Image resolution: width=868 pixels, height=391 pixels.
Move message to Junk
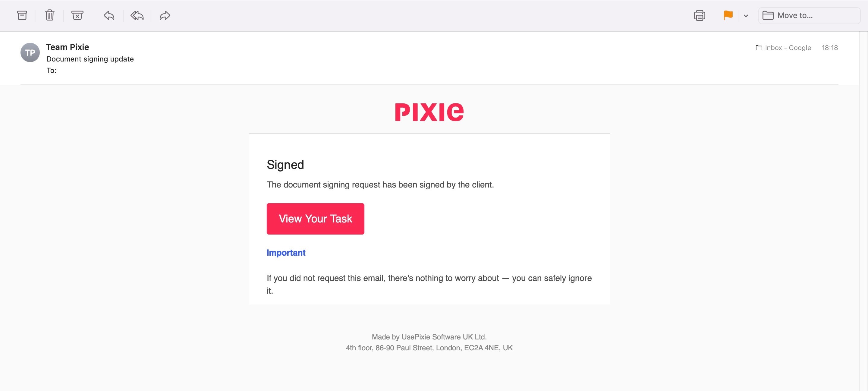77,15
